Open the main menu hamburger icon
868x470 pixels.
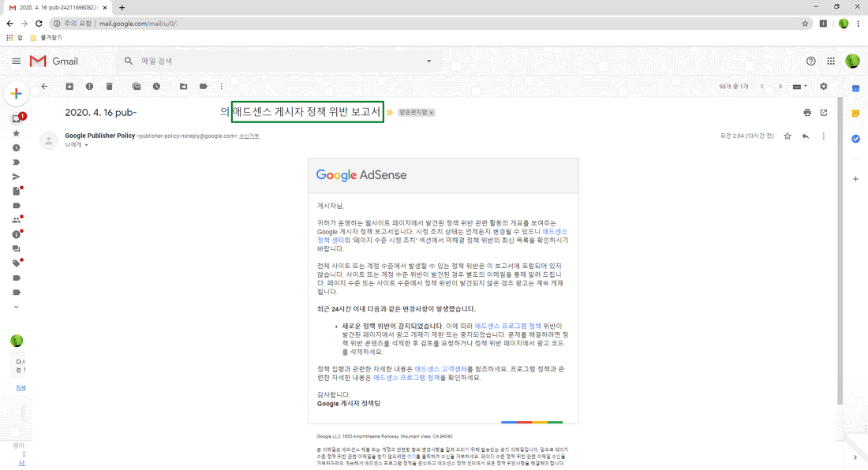16,61
